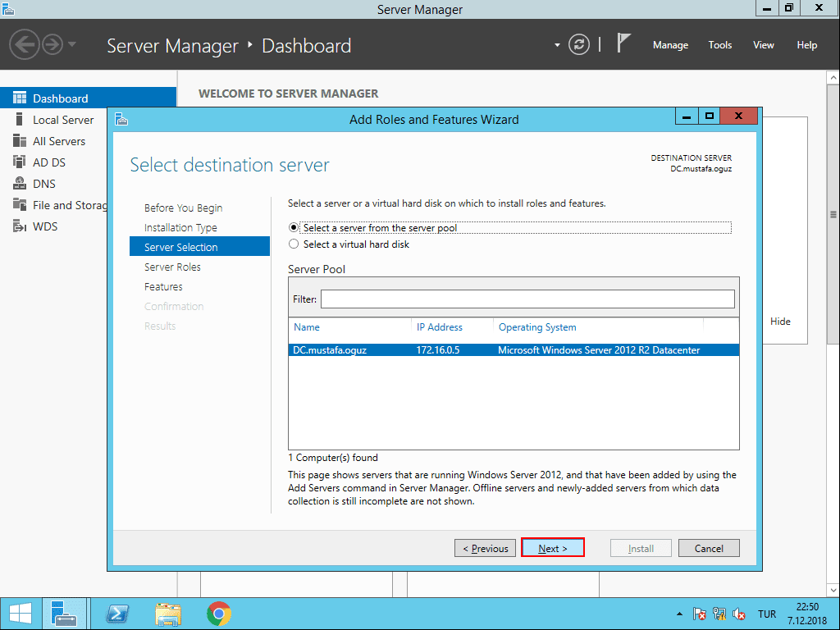Minimize the Add Roles and Features Wizard
The height and width of the screenshot is (630, 840).
click(687, 116)
